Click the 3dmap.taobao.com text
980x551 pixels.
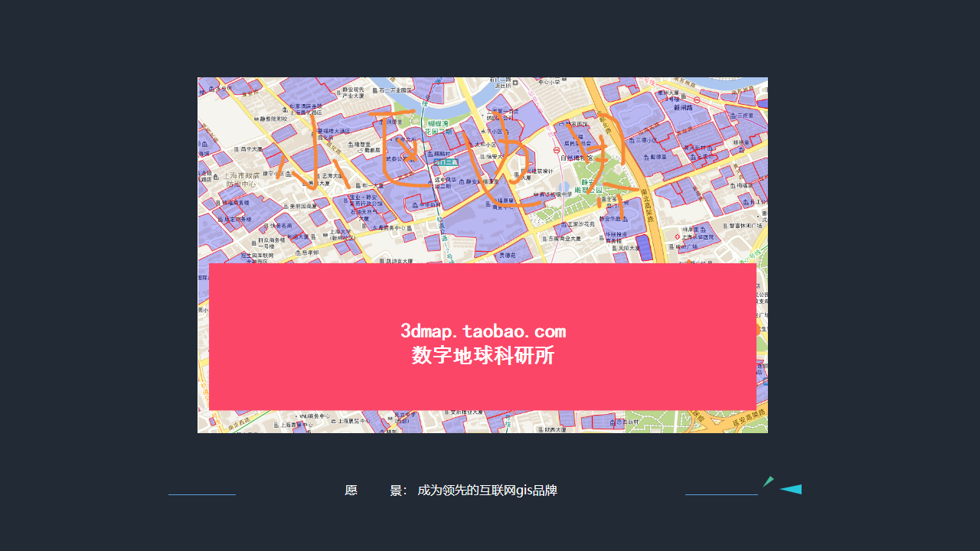click(x=483, y=331)
